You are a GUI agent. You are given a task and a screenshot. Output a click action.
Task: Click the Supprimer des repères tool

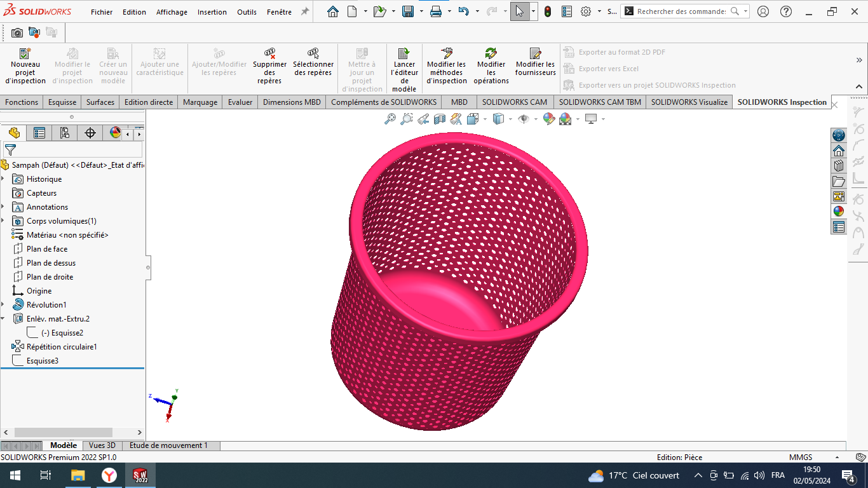(x=269, y=64)
